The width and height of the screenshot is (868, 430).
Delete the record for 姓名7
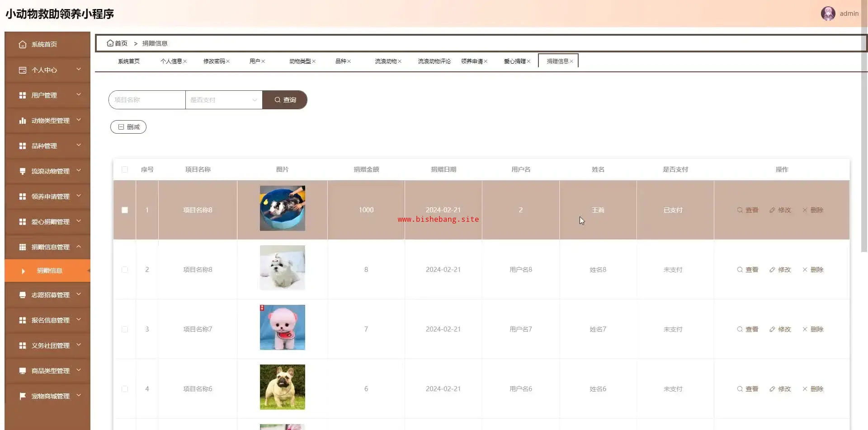(813, 329)
